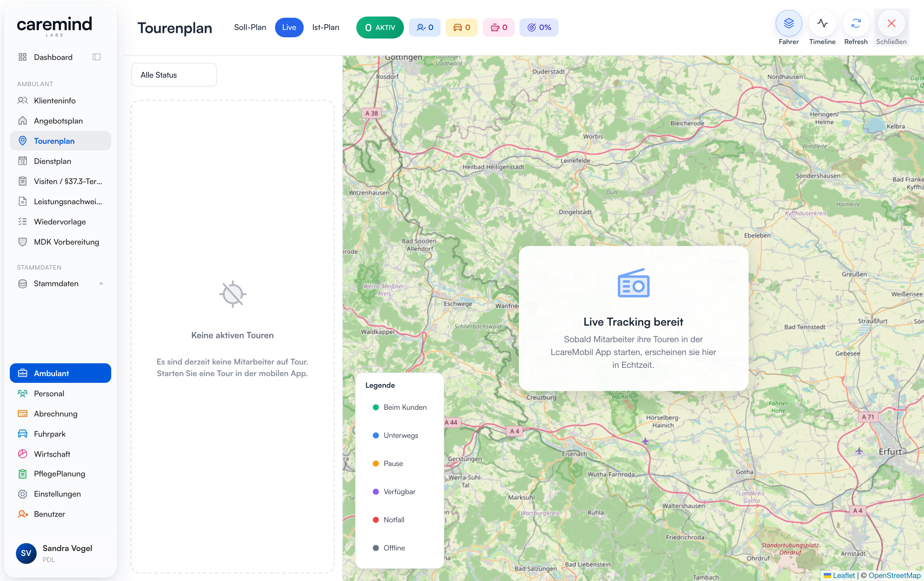Click the caremind LABS logo
Image resolution: width=924 pixels, height=581 pixels.
[x=54, y=26]
